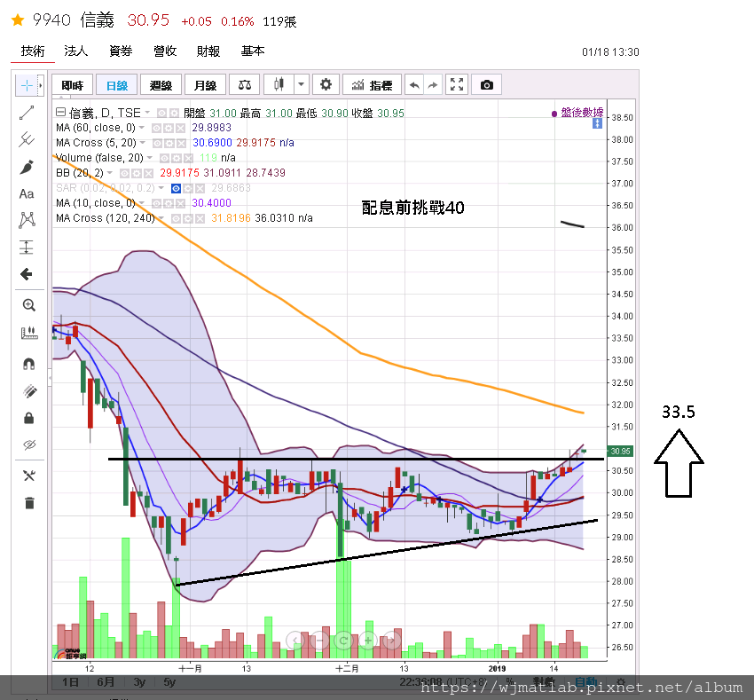This screenshot has height=700, width=754.
Task: Select the XABCD pattern tool
Action: tap(27, 220)
